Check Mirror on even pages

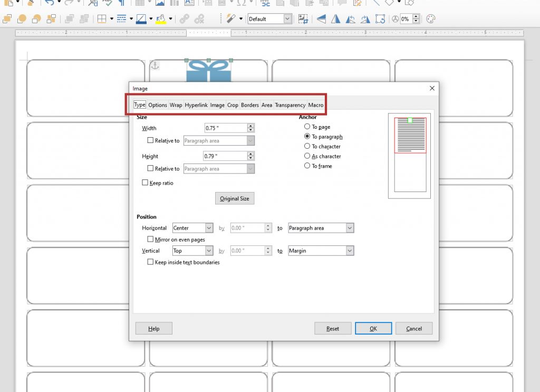coord(150,239)
